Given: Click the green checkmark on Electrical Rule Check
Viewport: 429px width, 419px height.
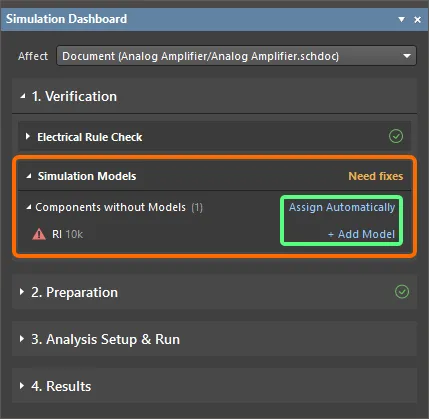Looking at the screenshot, I should pos(396,136).
